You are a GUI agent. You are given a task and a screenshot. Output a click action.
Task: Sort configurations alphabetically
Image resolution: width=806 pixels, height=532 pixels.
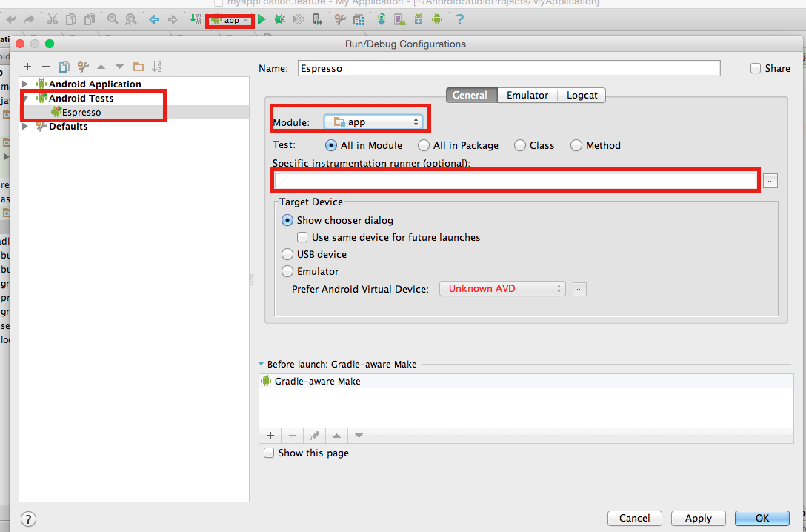pos(156,67)
